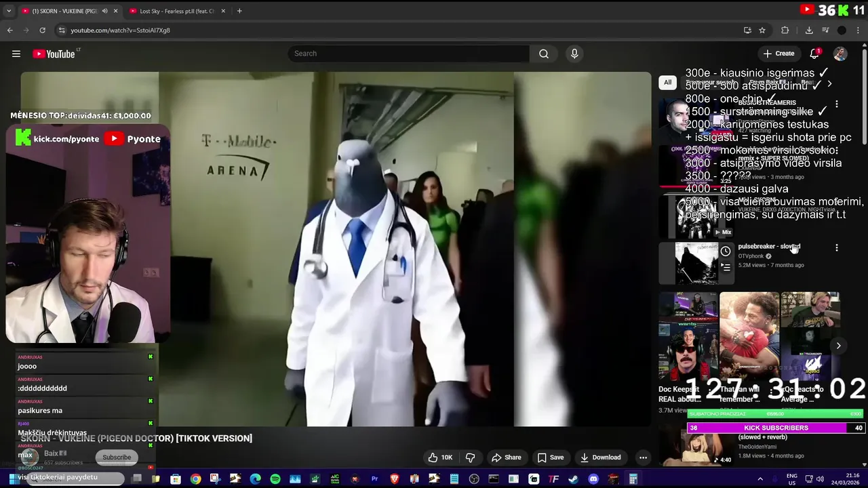Open the volume icon in system tray

click(x=819, y=479)
